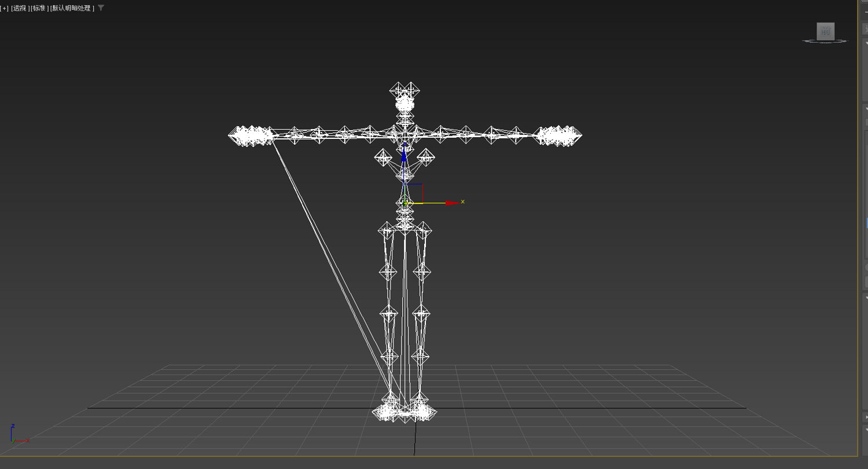
Task: Open the 默认明暗处理 shading menu
Action: (x=72, y=8)
